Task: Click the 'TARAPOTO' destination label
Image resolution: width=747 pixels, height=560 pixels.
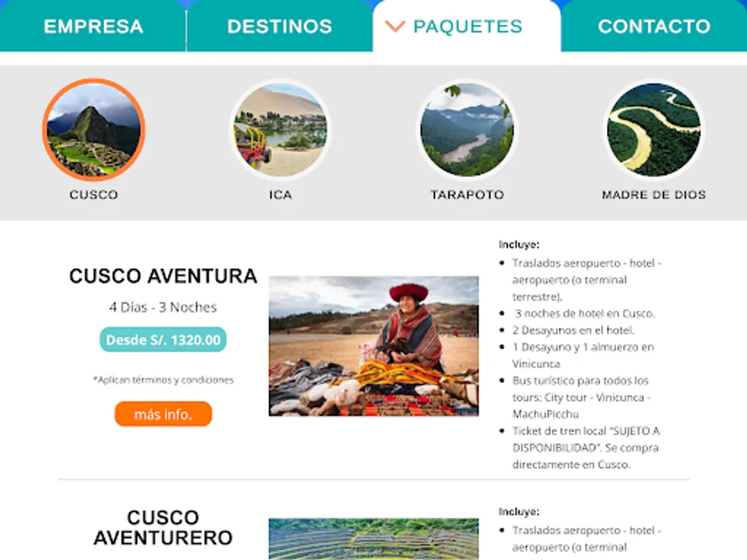Action: (x=467, y=195)
